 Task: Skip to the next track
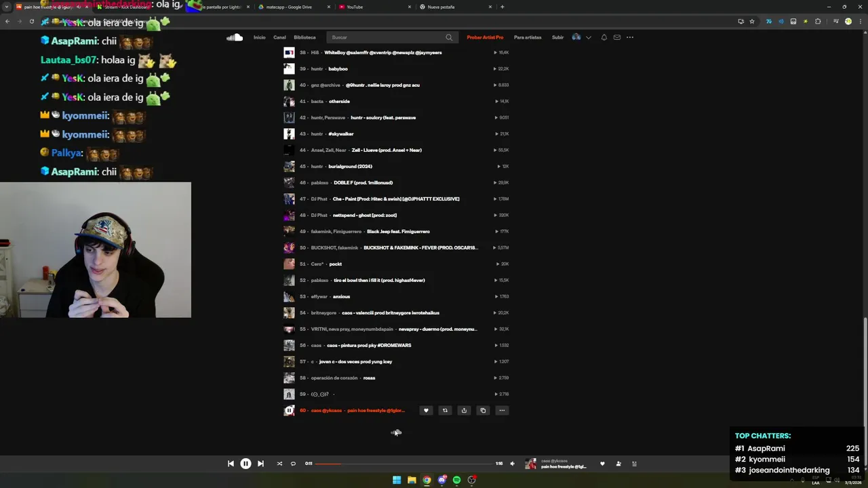pyautogui.click(x=260, y=464)
